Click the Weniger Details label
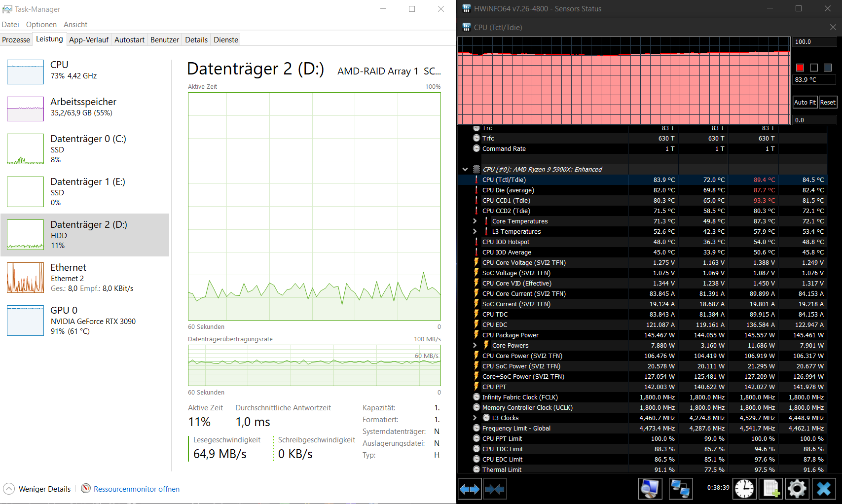This screenshot has width=842, height=504. 44,489
